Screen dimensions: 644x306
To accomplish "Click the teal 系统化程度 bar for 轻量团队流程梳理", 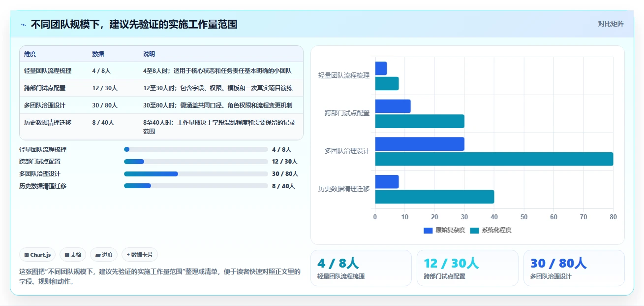I will 387,83.
